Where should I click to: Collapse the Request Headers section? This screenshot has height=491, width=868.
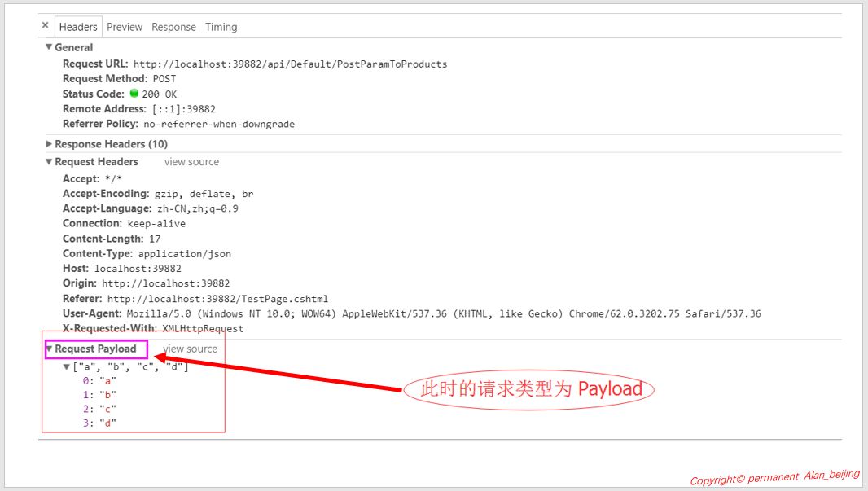tap(49, 162)
